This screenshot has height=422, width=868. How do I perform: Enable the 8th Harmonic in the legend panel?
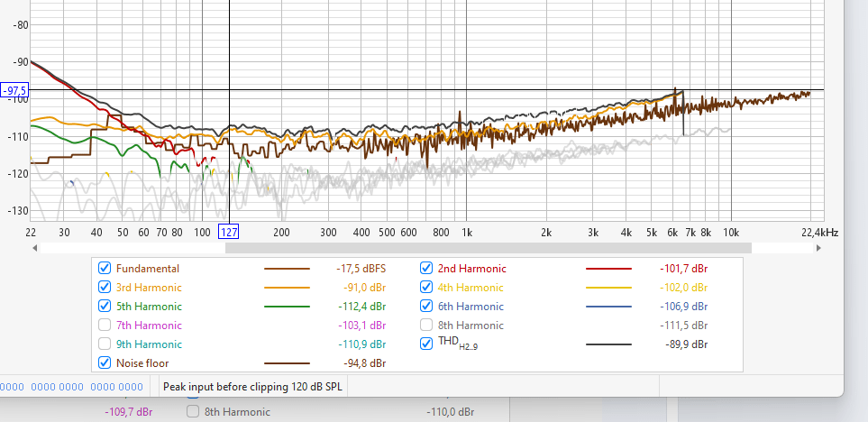pyautogui.click(x=426, y=326)
